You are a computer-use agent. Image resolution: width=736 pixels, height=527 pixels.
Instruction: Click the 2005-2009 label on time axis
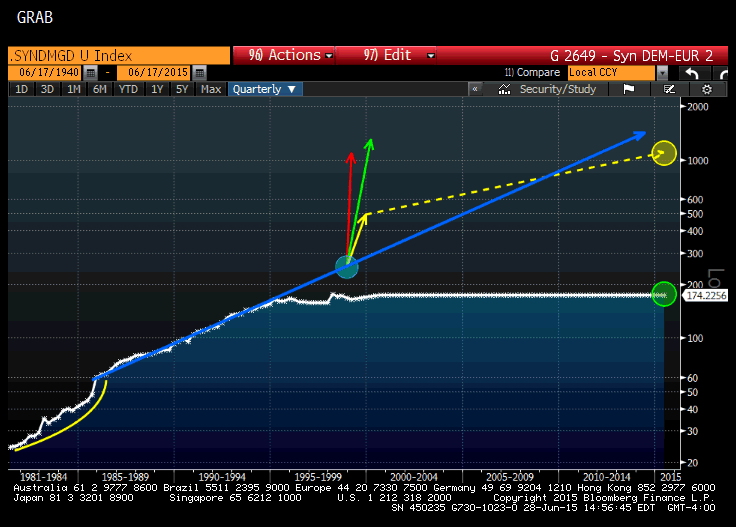tap(510, 477)
